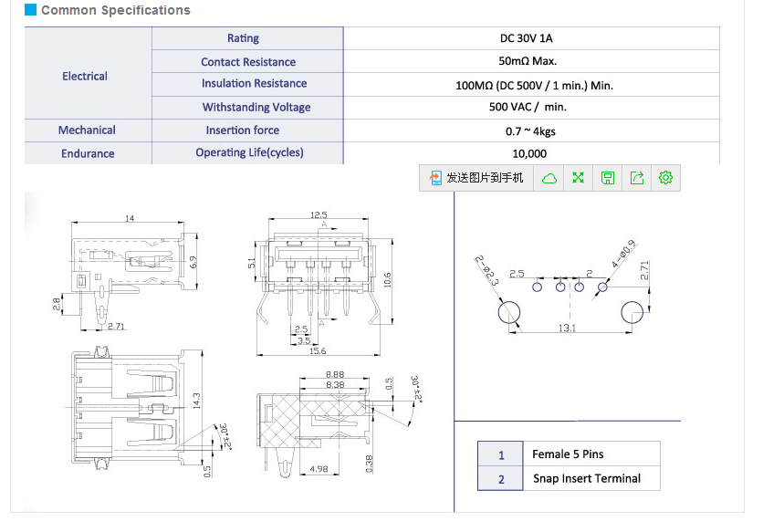The height and width of the screenshot is (532, 763).
Task: Click the send image to phone button
Action: (476, 178)
